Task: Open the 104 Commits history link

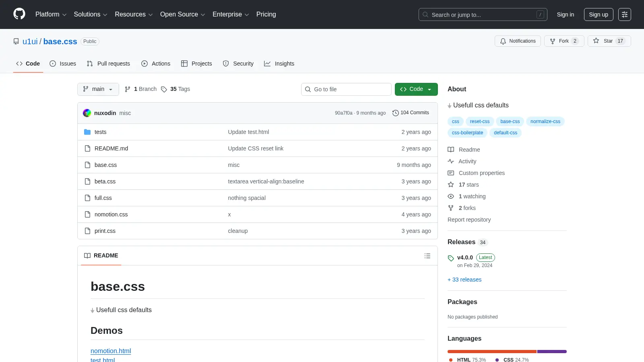Action: (411, 113)
